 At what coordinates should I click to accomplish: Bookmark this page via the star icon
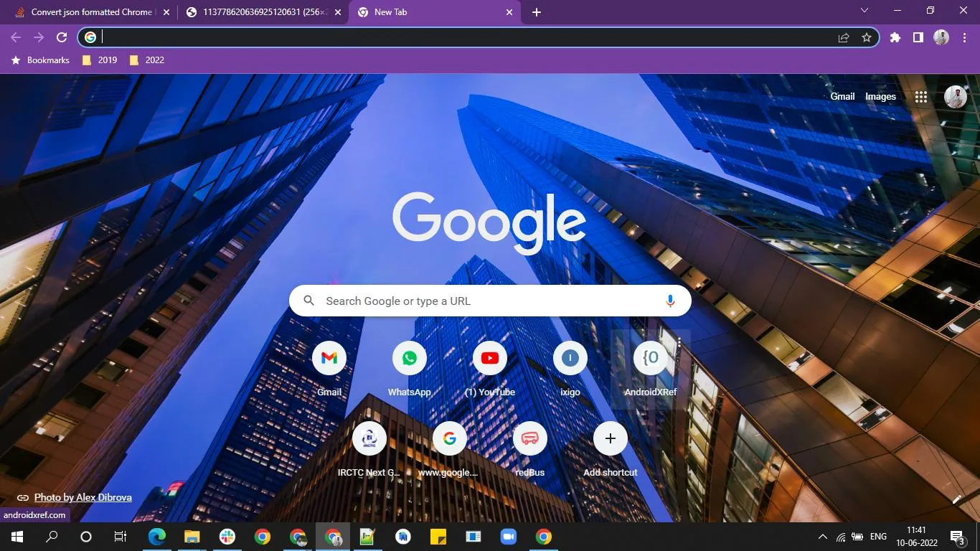(867, 37)
